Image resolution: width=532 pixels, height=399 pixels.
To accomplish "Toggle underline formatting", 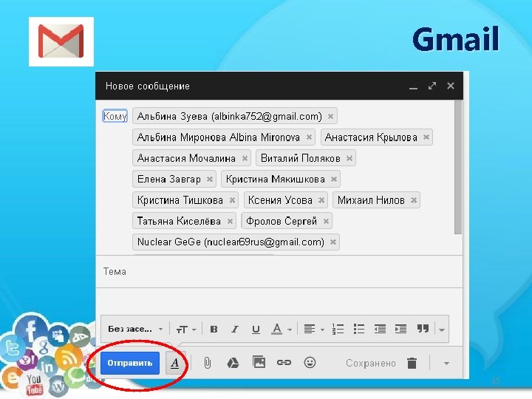I will tap(256, 329).
